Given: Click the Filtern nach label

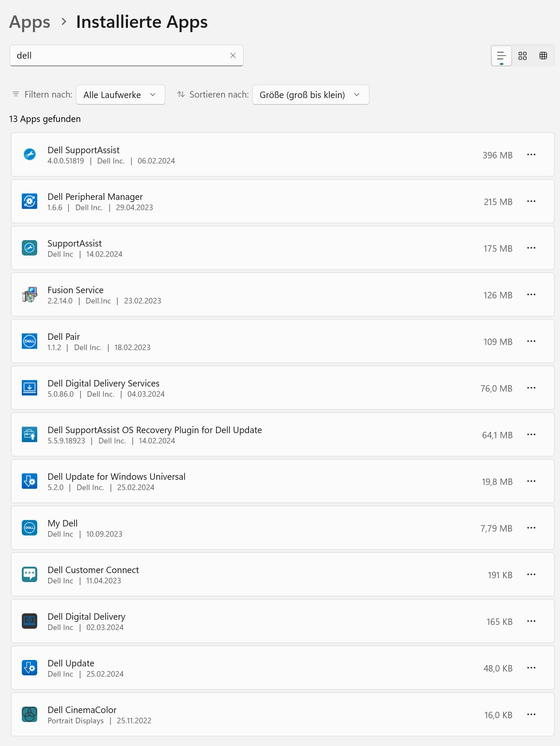Looking at the screenshot, I should (x=48, y=95).
